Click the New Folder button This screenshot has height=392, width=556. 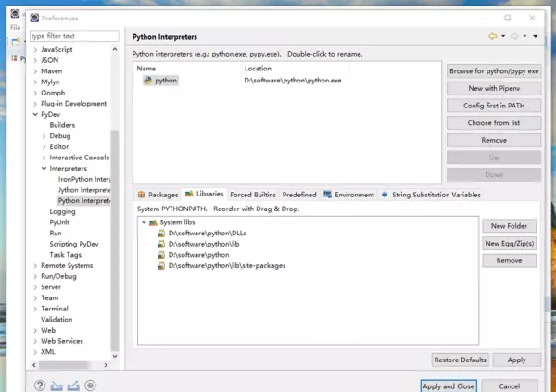pos(509,226)
